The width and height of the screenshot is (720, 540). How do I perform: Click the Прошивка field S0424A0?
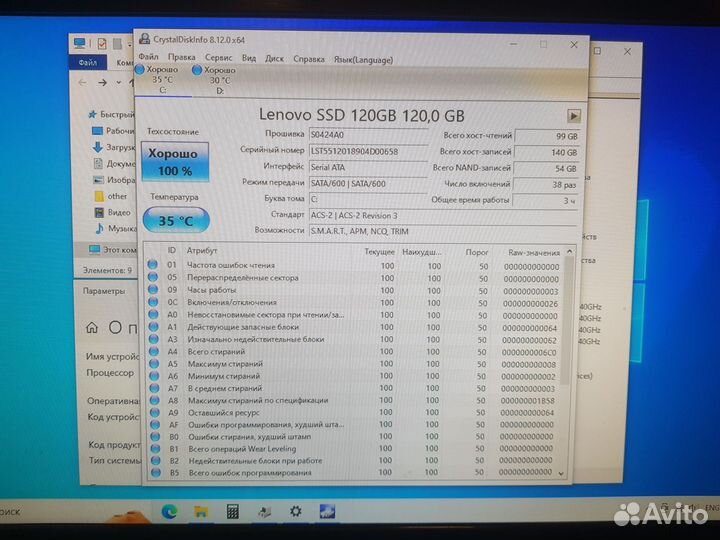pos(368,135)
